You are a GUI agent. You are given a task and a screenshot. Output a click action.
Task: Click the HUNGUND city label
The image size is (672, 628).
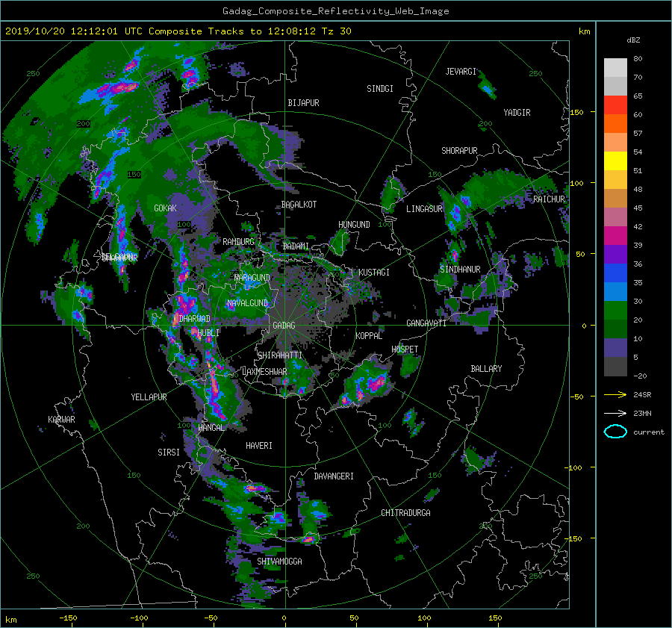coord(354,225)
